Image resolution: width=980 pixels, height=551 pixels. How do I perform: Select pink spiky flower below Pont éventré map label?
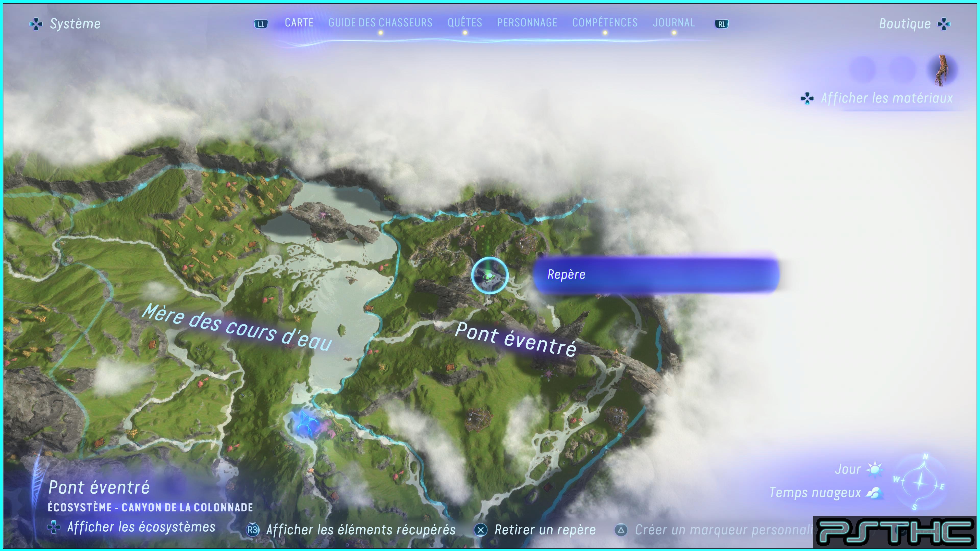tap(548, 374)
